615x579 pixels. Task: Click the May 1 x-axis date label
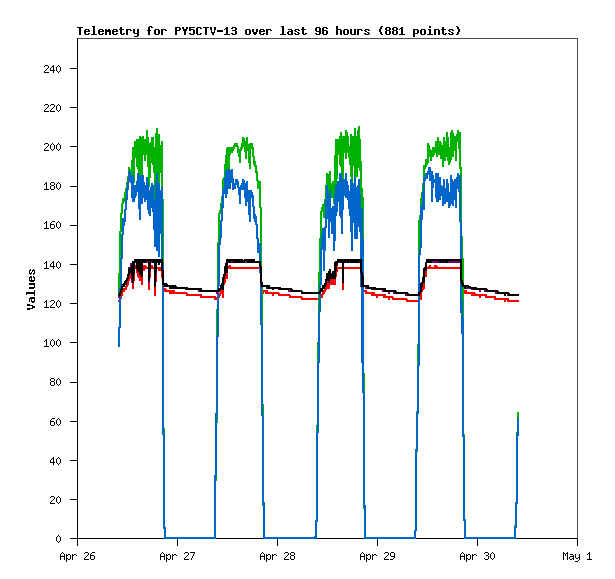[577, 556]
